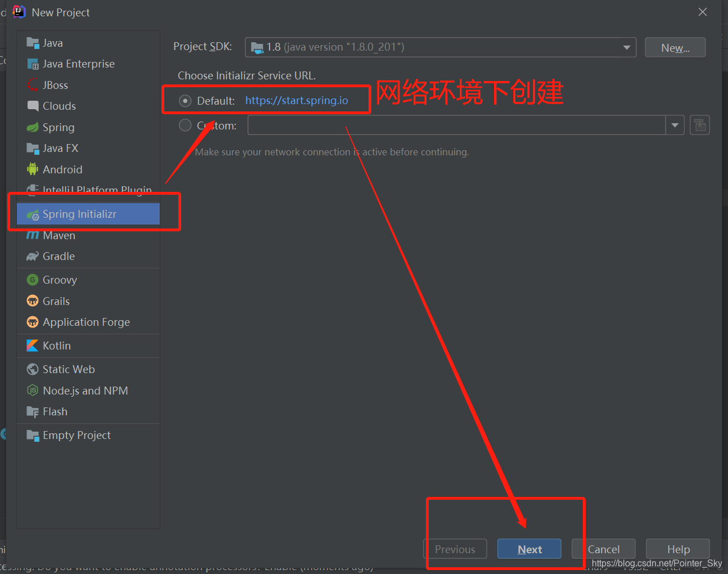Click the Node.js and NPM icon
Image resolution: width=728 pixels, height=574 pixels.
click(x=33, y=391)
